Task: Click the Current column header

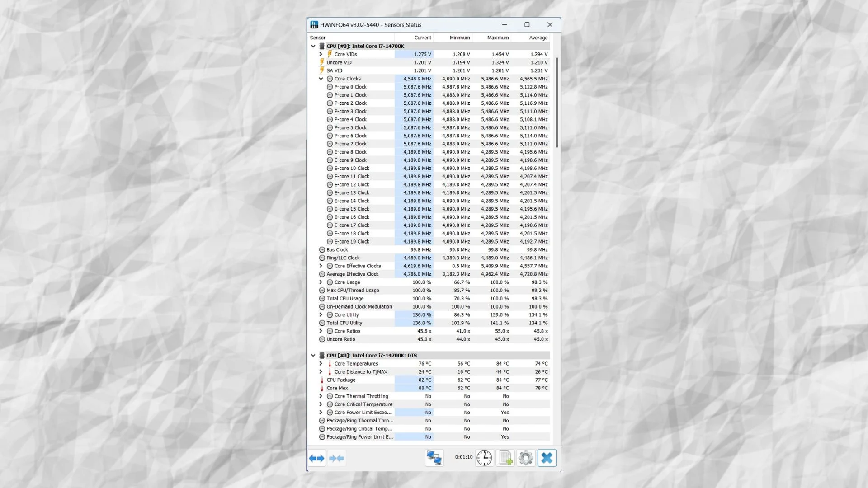Action: coord(414,38)
